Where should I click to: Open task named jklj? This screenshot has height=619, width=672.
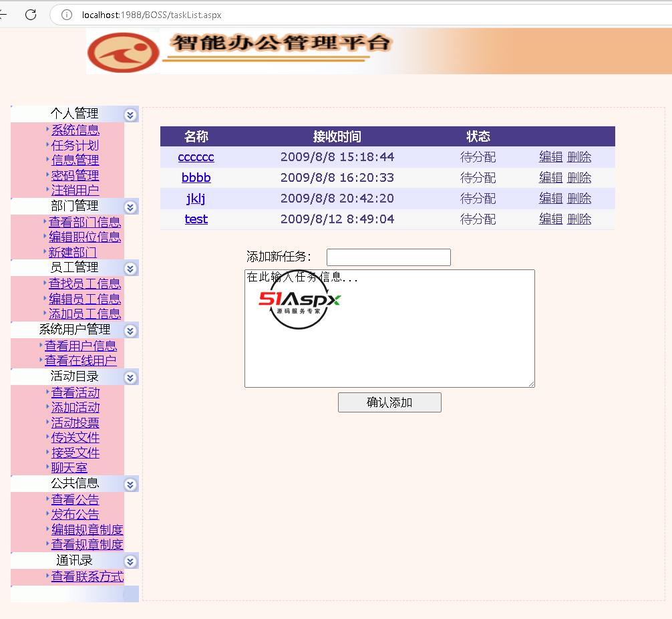click(x=196, y=198)
